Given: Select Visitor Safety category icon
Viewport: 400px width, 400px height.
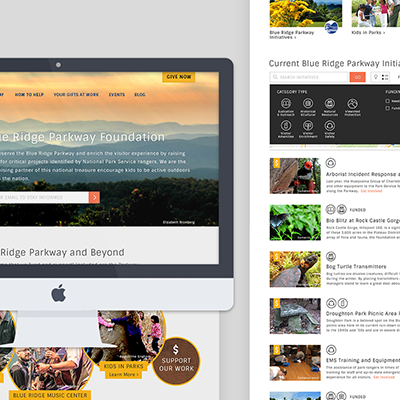Looking at the screenshot, I should (330, 126).
